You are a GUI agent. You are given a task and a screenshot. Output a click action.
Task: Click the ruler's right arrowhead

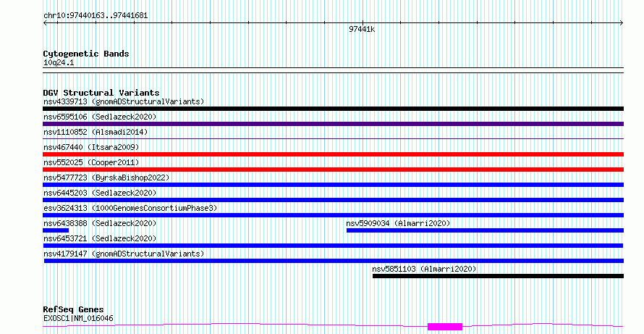(622, 23)
